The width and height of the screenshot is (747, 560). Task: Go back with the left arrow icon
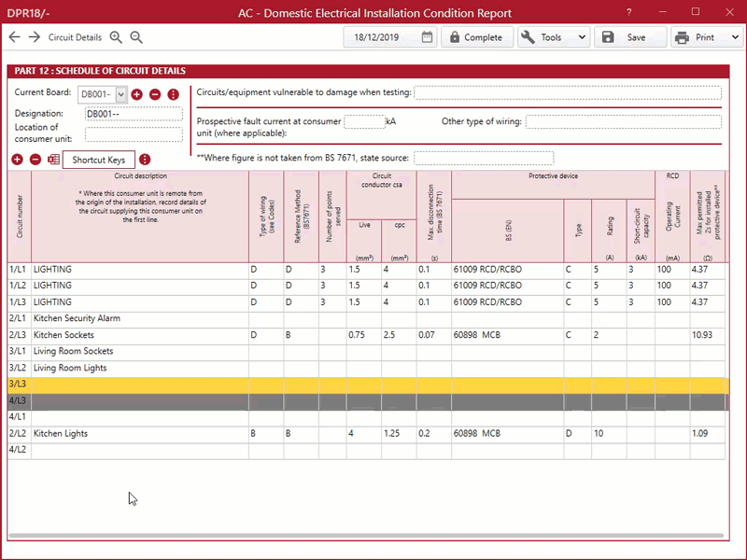pyautogui.click(x=14, y=37)
